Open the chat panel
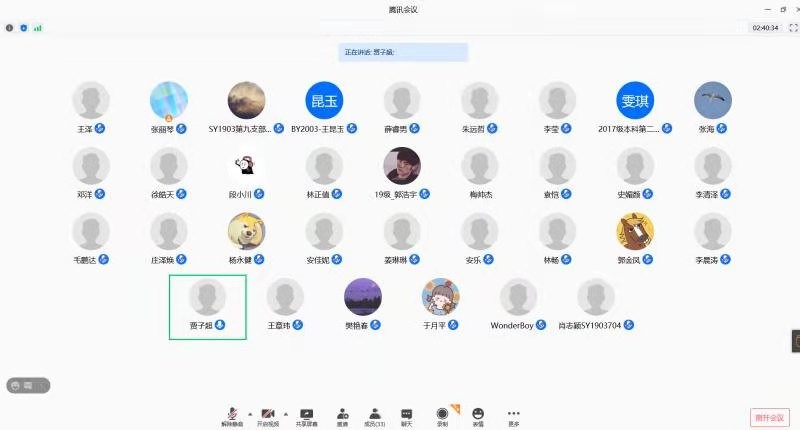The height and width of the screenshot is (430, 800). (x=407, y=414)
